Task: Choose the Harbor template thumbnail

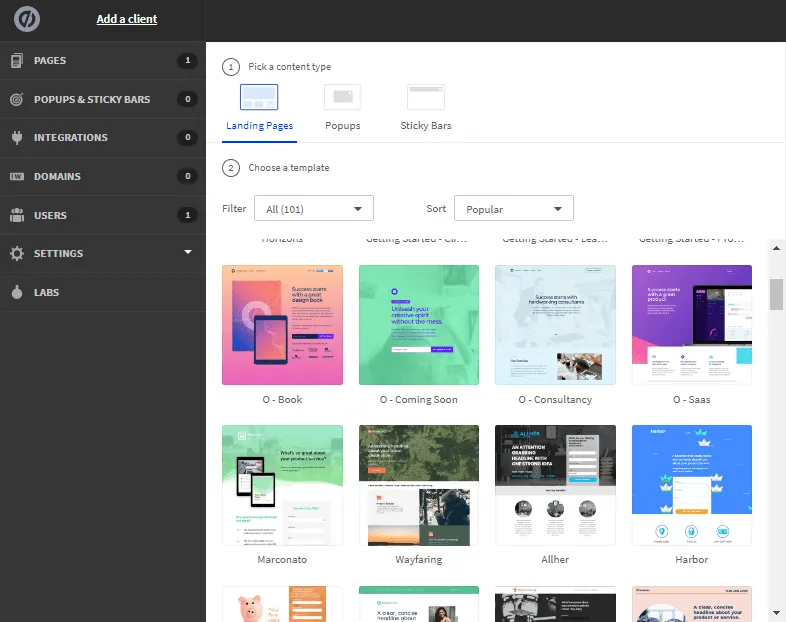Action: tap(692, 485)
